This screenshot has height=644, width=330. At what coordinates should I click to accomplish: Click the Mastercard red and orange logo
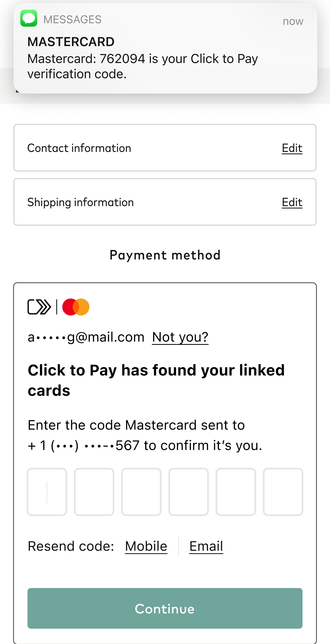76,307
